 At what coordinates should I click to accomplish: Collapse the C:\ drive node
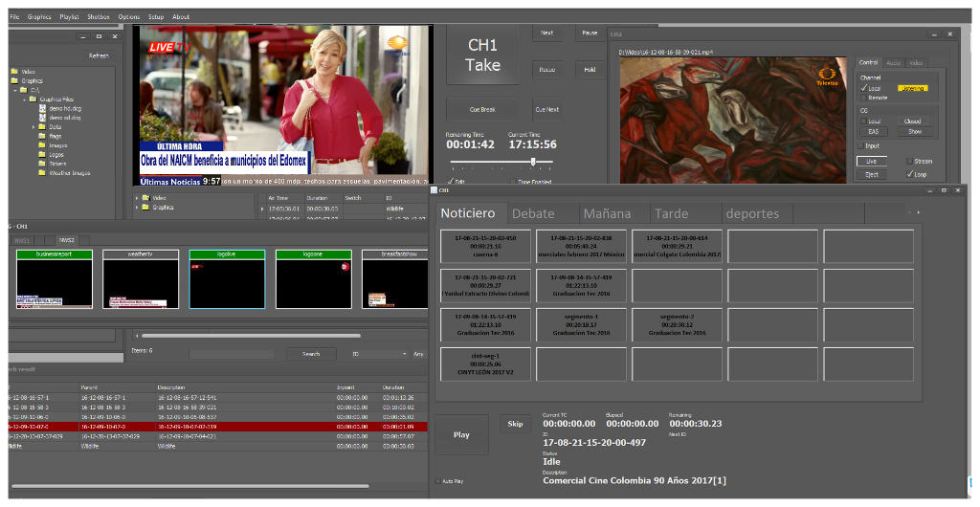pyautogui.click(x=15, y=90)
